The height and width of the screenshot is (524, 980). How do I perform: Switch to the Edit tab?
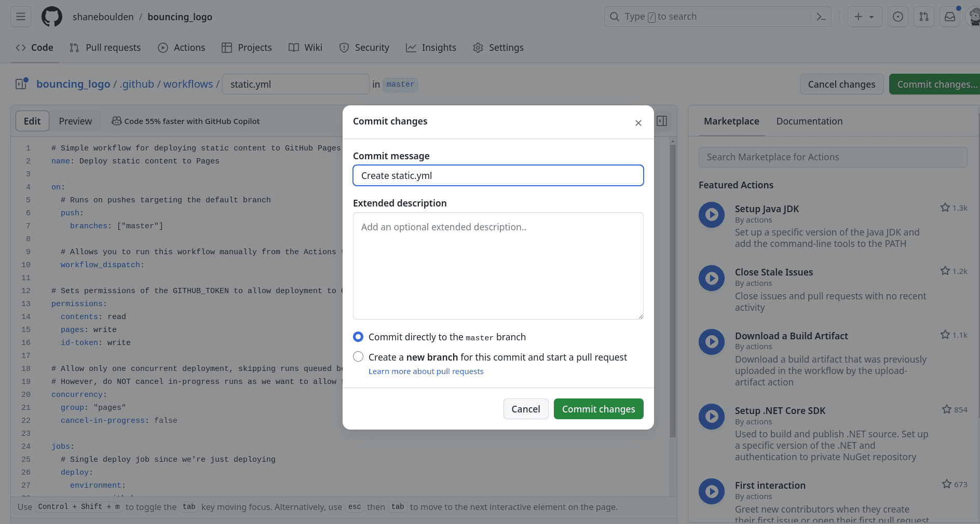tap(32, 121)
